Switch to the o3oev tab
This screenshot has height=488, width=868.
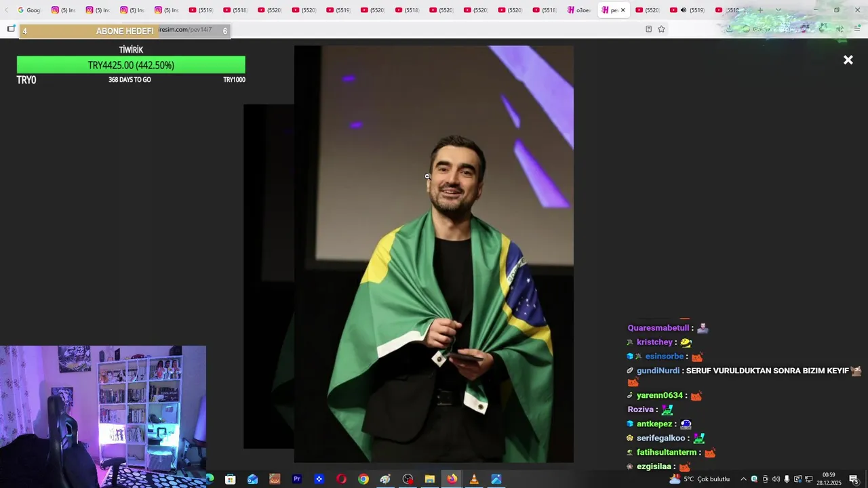click(x=578, y=10)
